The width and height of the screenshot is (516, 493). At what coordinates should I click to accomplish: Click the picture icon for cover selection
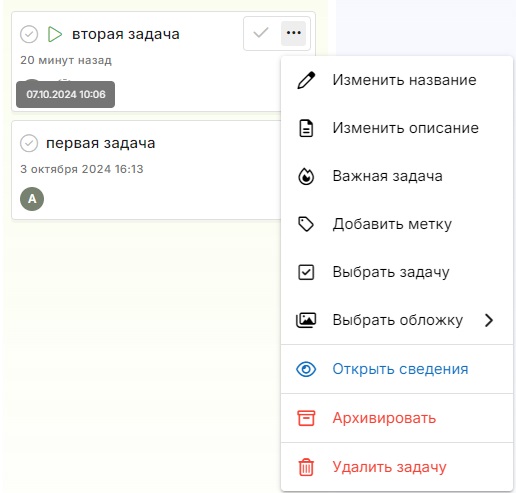click(306, 320)
